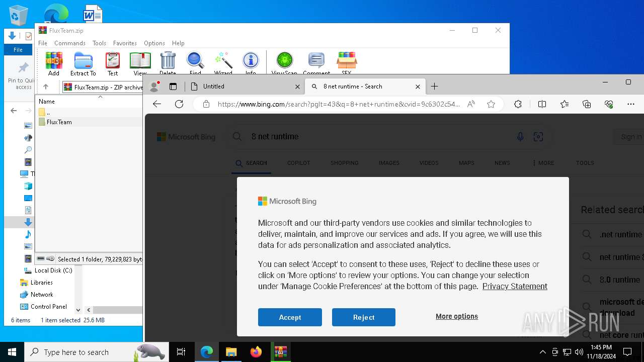This screenshot has height=362, width=644.
Task: Click the Find magnifier icon in WinRAR
Action: 195,63
